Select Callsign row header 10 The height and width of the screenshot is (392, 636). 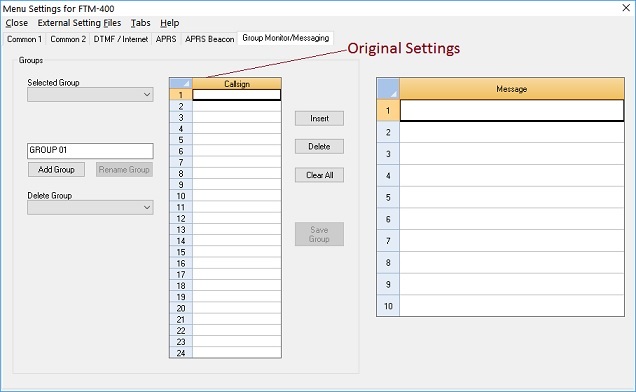point(181,196)
